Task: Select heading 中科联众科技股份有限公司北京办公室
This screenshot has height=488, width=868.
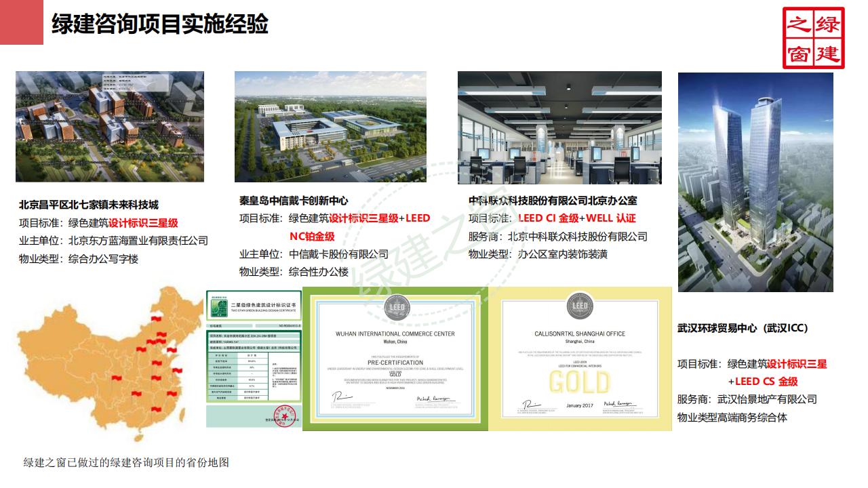Action: [x=553, y=200]
